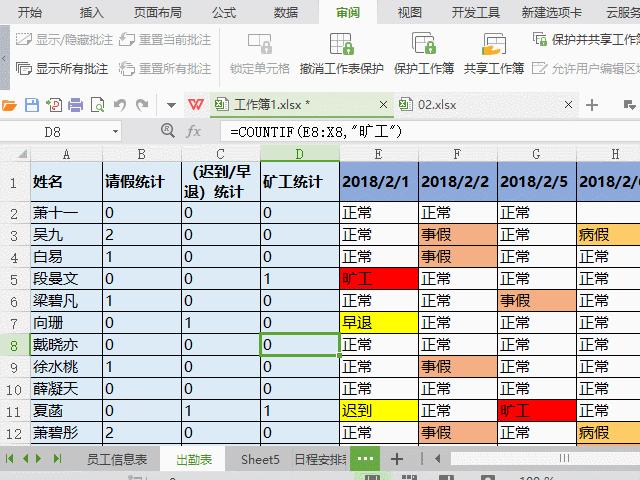
Task: Click the Select All corner triangle
Action: click(x=22, y=154)
